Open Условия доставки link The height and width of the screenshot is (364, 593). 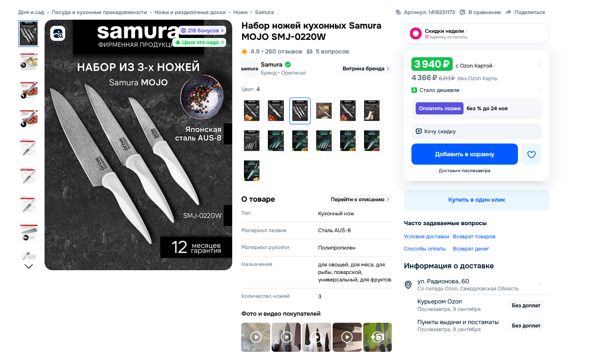[426, 236]
